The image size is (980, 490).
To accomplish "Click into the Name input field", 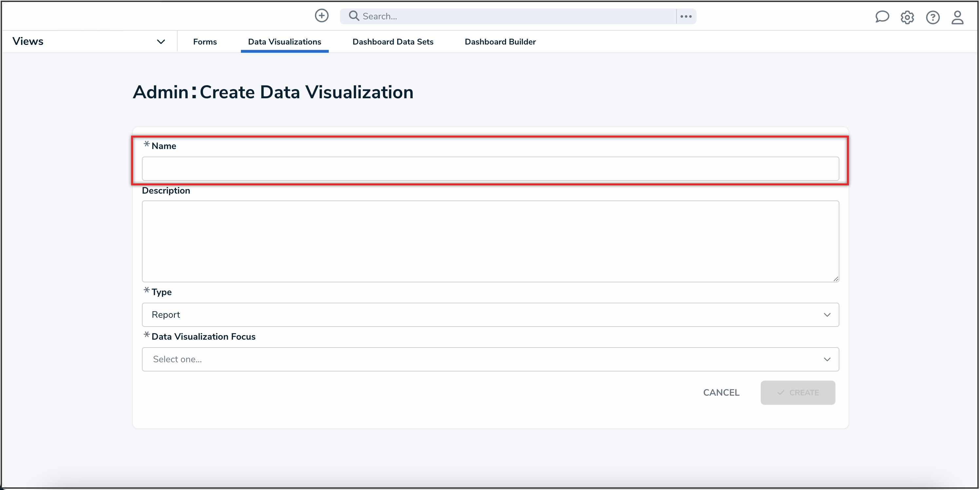I will pos(490,168).
